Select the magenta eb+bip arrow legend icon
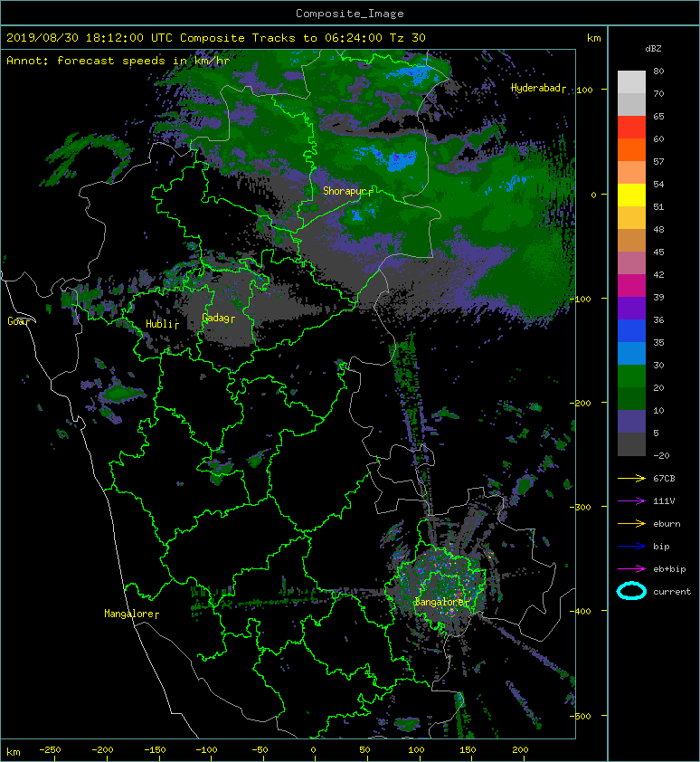This screenshot has width=700, height=762. point(631,569)
